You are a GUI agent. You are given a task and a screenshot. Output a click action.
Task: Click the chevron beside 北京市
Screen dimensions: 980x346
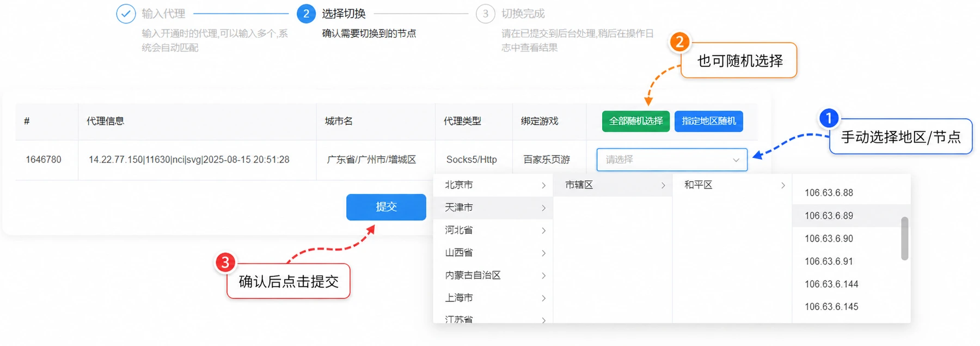coord(543,186)
